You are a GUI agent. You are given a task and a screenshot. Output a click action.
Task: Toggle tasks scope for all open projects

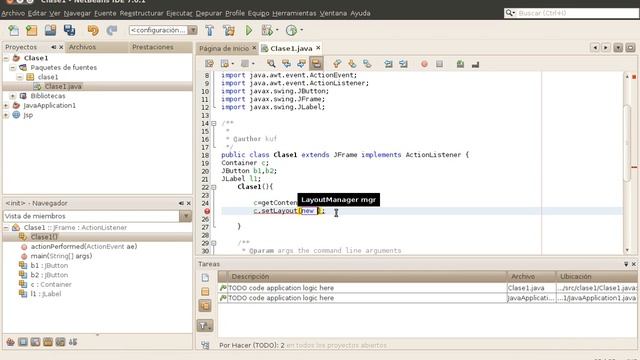coord(205,306)
